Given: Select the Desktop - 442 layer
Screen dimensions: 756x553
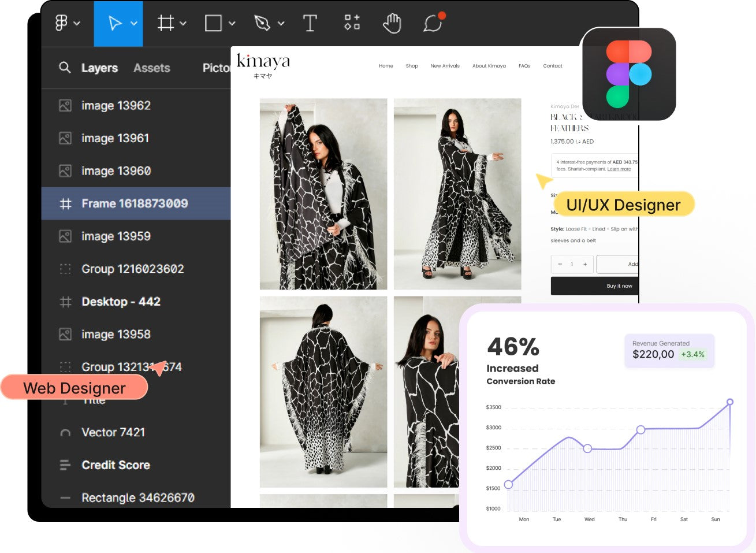Looking at the screenshot, I should tap(121, 302).
